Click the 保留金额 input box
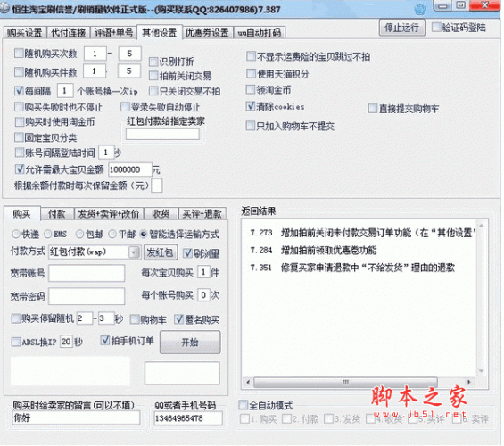504x446 pixels. 157,186
